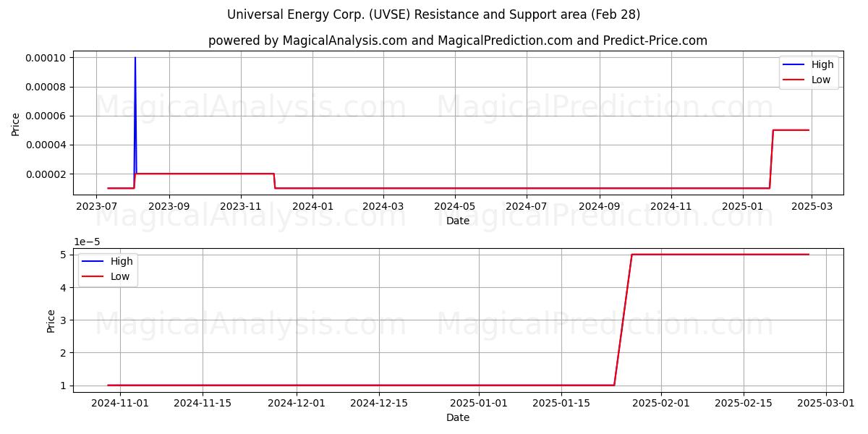Select the 2025-03-01 date tick label
The width and height of the screenshot is (868, 434).
coord(826,403)
